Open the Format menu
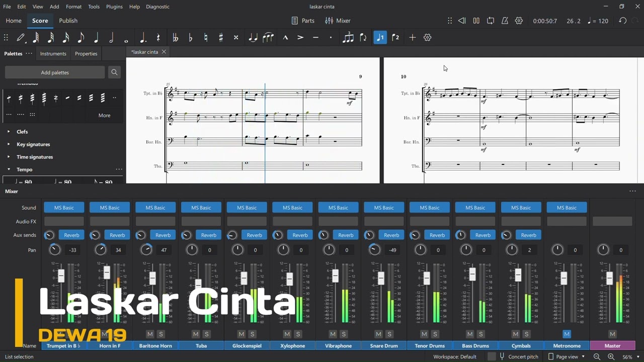The width and height of the screenshot is (644, 362). pyautogui.click(x=73, y=7)
